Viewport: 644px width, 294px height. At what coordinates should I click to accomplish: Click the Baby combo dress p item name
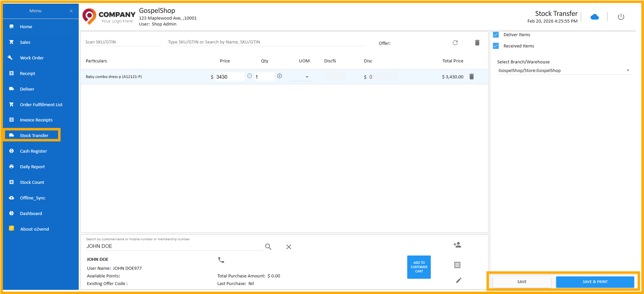tap(114, 77)
